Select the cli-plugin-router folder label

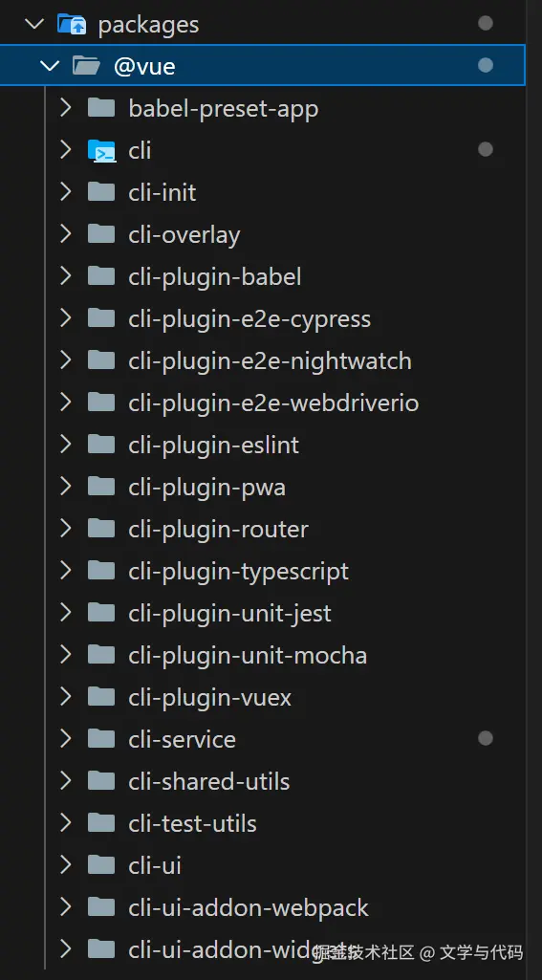218,530
